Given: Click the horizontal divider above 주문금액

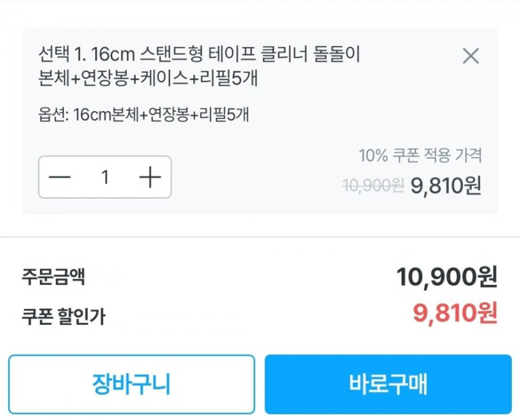Looking at the screenshot, I should tap(260, 237).
